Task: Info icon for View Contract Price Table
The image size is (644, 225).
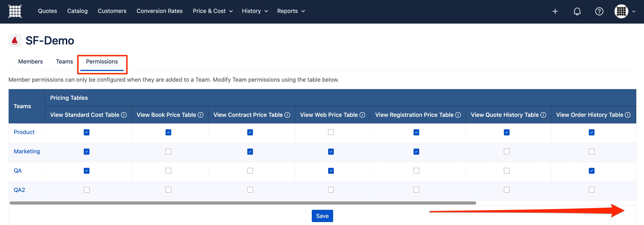Action: click(287, 115)
